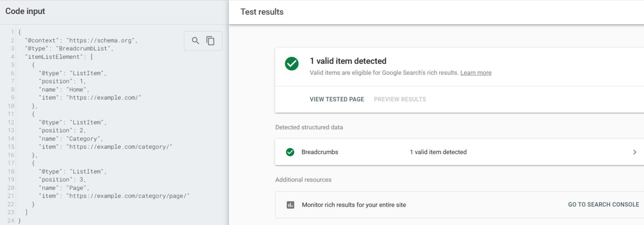Expand the Breadcrumbs detail chevron
The height and width of the screenshot is (225, 644).
click(x=635, y=152)
